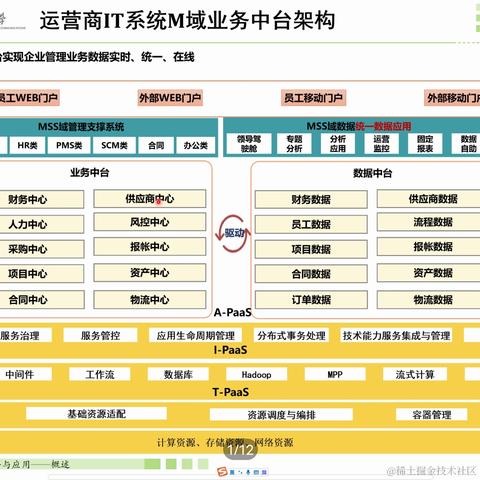Select the 外部WEB门户 box

click(170, 98)
